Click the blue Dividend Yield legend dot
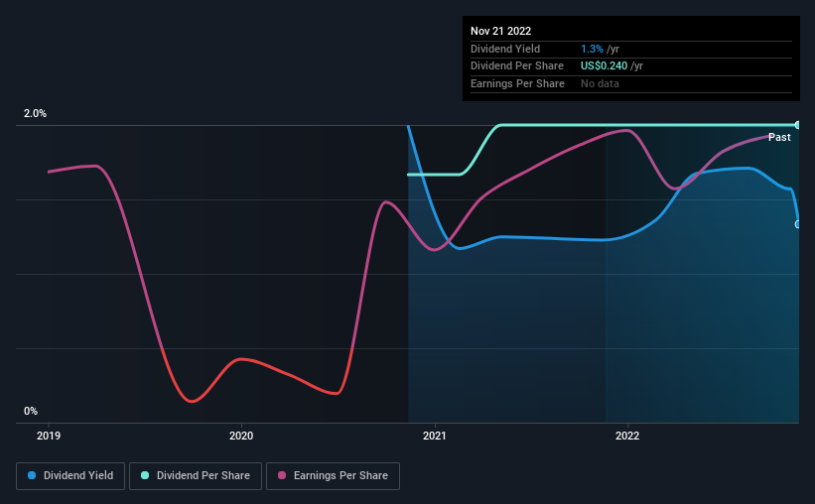 [x=32, y=475]
